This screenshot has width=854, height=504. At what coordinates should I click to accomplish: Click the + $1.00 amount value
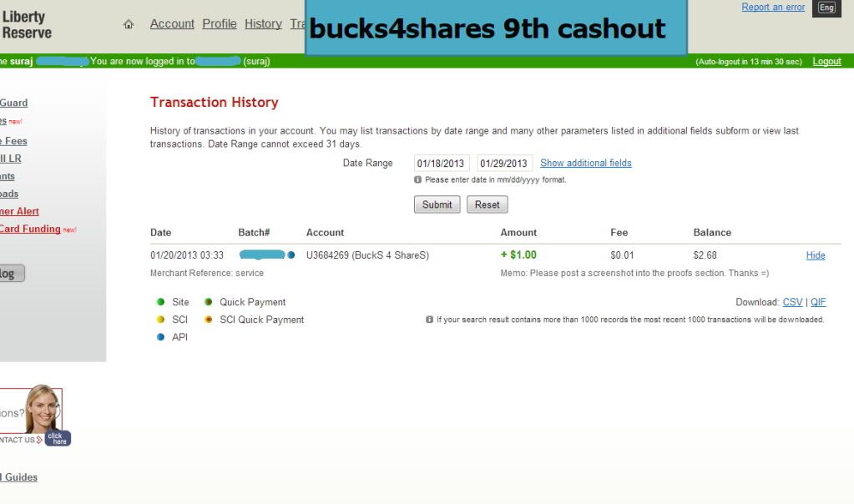click(518, 255)
